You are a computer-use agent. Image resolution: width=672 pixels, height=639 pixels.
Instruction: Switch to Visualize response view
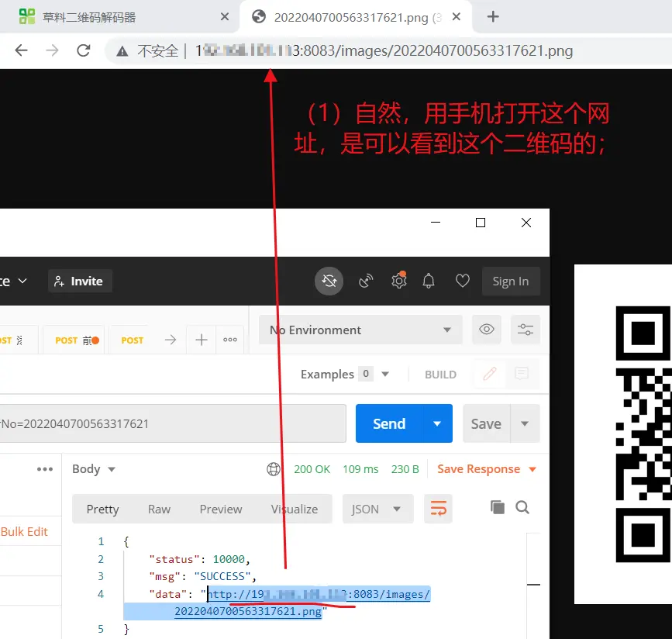point(295,509)
